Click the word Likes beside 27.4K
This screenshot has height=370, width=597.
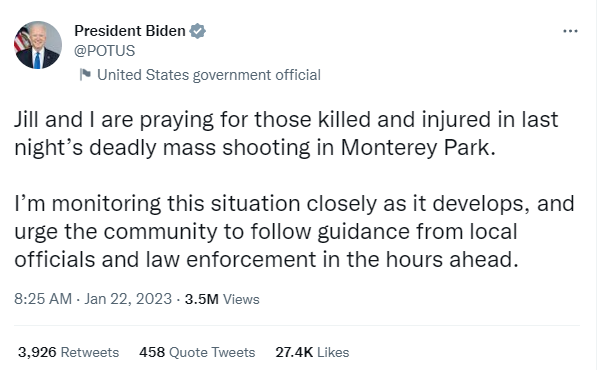[x=333, y=352]
